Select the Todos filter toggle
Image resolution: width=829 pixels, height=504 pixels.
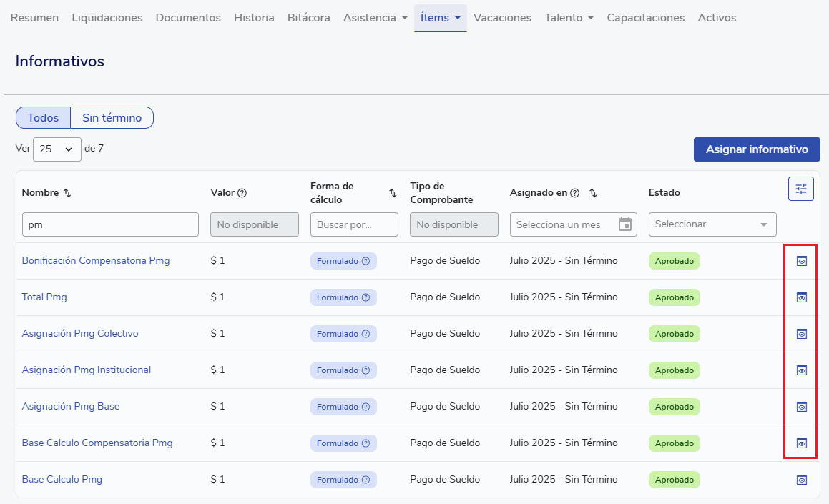click(x=43, y=118)
